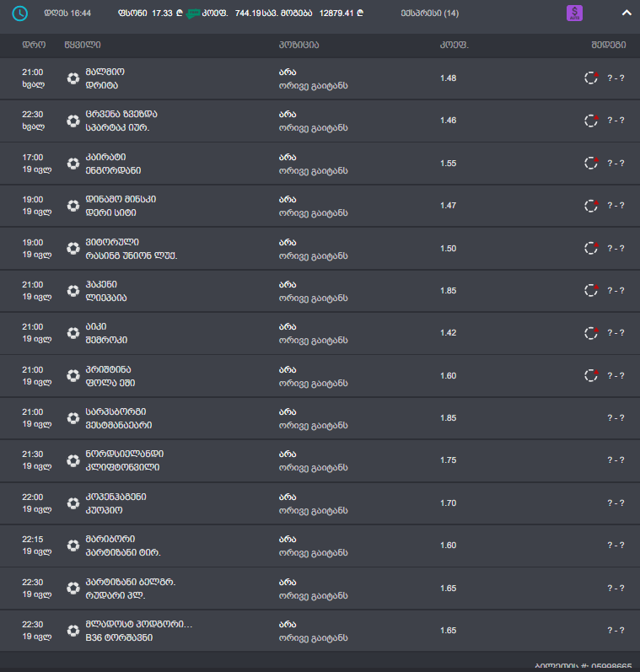Screen dimensions: 640x672
Task: Click the purple dollar cashout icon
Action: pos(574,13)
